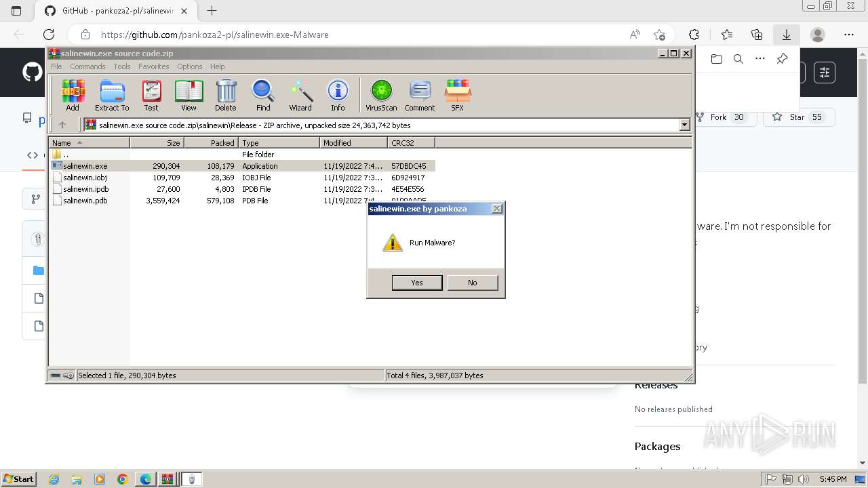Click the SFX toolbar icon

[458, 95]
